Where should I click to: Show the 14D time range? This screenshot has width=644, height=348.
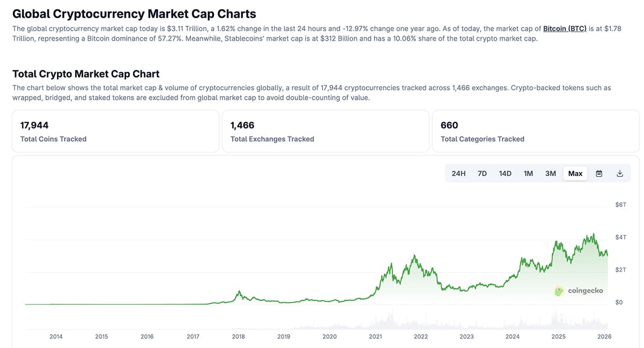[x=505, y=173]
